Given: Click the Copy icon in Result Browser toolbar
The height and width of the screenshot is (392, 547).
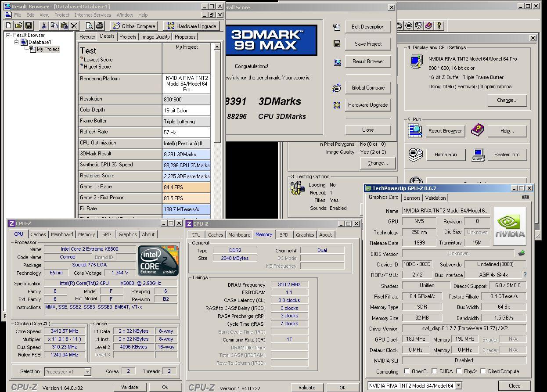Looking at the screenshot, I should point(54,26).
